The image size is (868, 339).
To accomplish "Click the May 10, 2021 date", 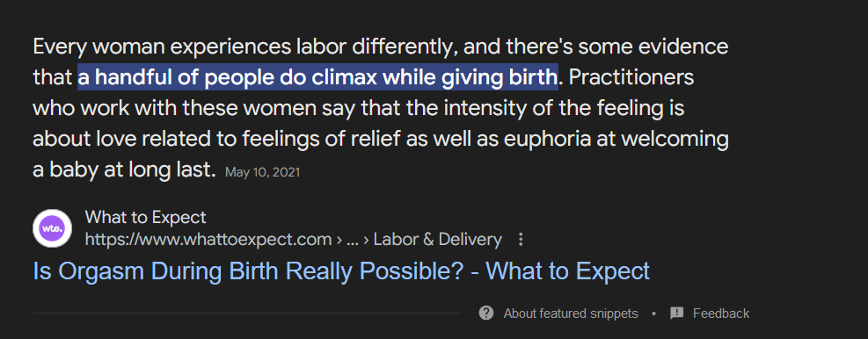I will click(x=262, y=172).
